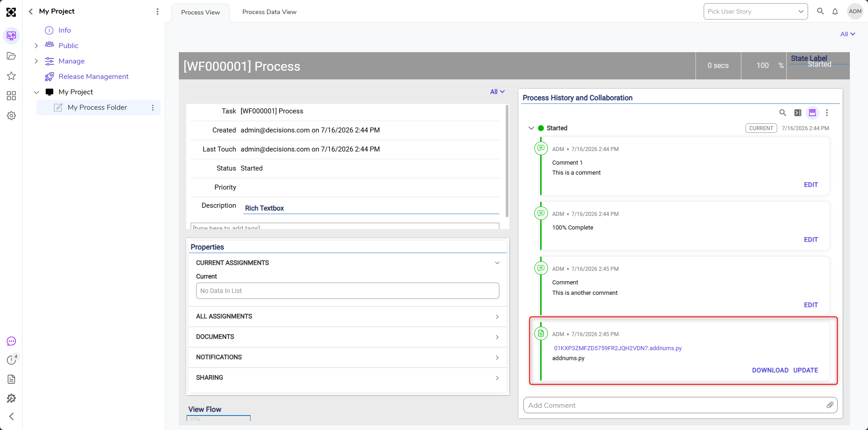This screenshot has width=868, height=430.
Task: Open the history panel kebab menu
Action: click(x=827, y=112)
